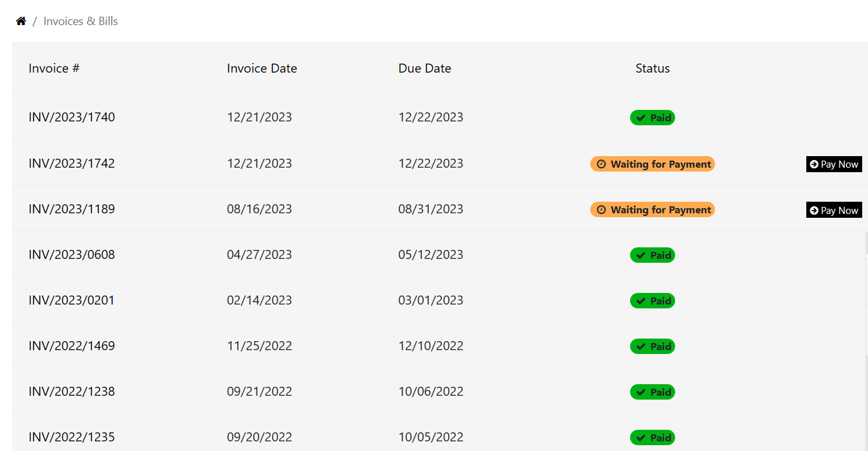Click Pay Now for invoice INV/2023/1189
The width and height of the screenshot is (868, 451).
pos(833,210)
